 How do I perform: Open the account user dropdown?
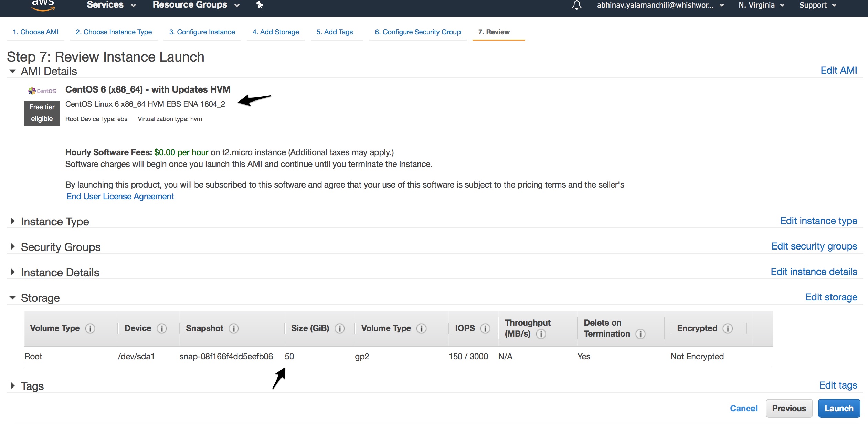(660, 5)
